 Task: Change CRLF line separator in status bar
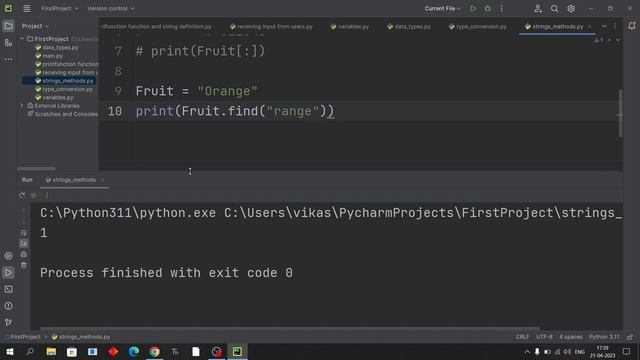(x=522, y=337)
